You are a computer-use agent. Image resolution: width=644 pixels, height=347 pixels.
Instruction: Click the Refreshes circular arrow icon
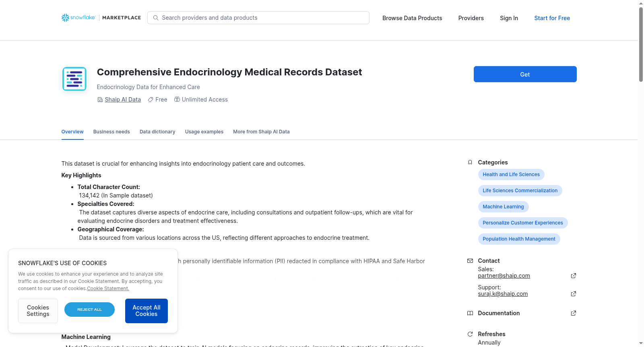click(470, 334)
